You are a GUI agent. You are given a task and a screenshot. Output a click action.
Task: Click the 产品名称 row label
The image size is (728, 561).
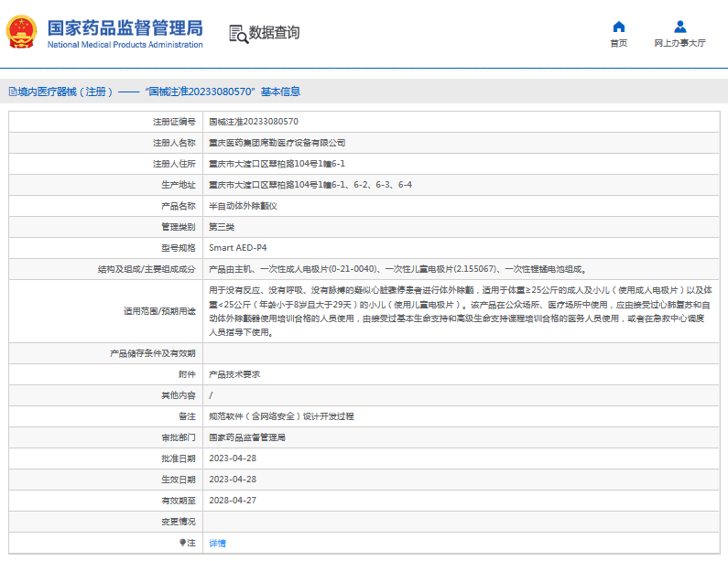point(179,206)
